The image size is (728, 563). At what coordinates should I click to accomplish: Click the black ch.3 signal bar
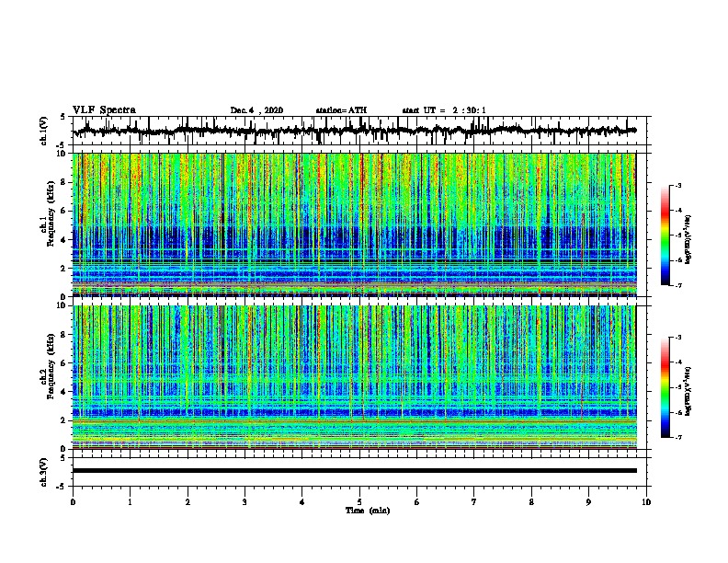(x=354, y=471)
